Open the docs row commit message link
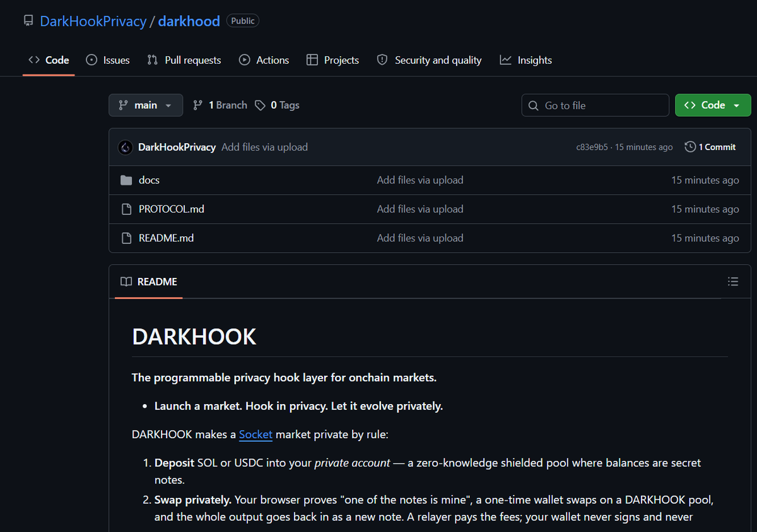Screen dimensions: 757x532 click(x=420, y=180)
